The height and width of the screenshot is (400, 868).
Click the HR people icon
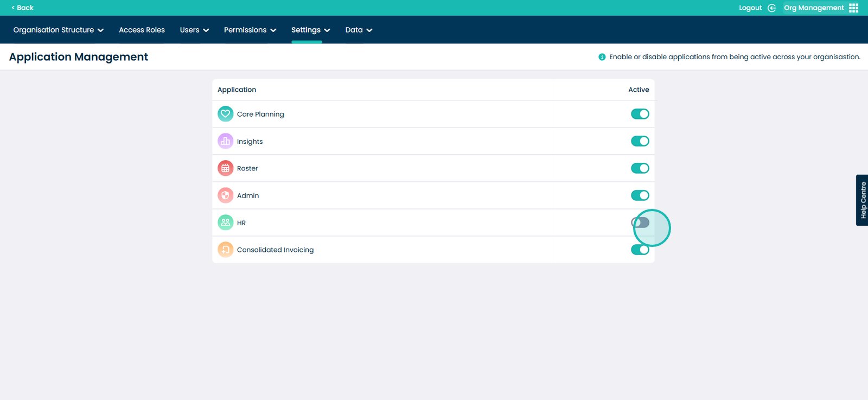point(225,223)
